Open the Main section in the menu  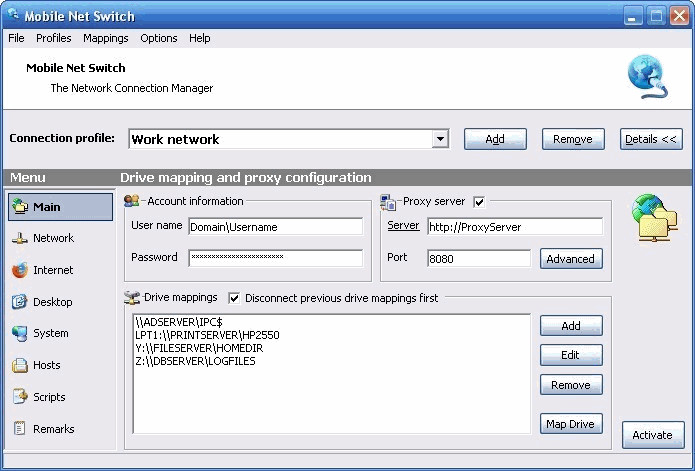pos(60,206)
